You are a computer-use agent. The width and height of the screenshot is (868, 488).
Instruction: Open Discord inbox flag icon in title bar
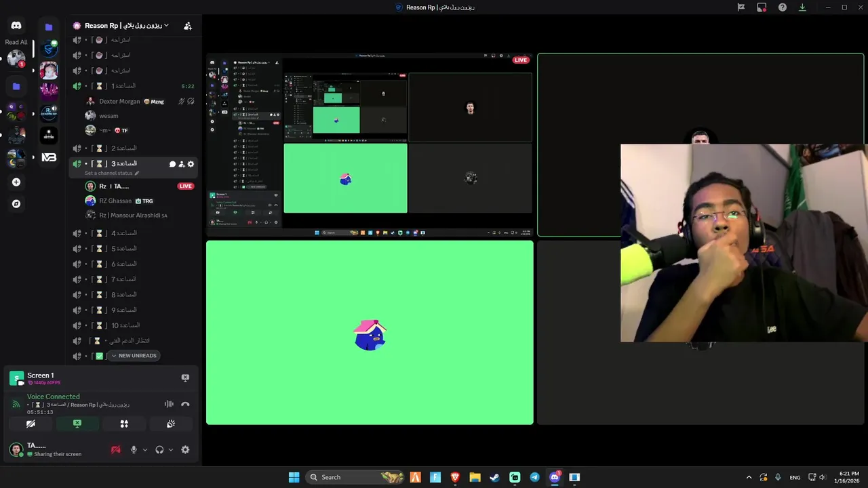point(741,7)
